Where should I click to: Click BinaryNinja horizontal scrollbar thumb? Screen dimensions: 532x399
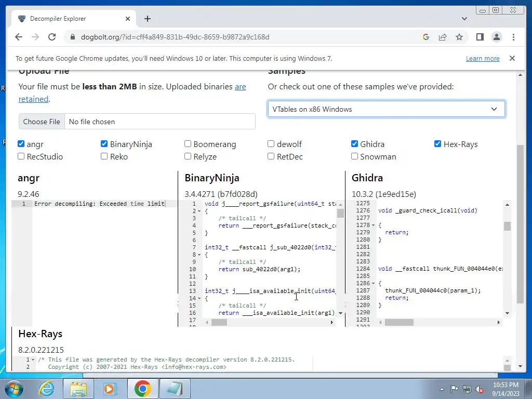tap(219, 322)
